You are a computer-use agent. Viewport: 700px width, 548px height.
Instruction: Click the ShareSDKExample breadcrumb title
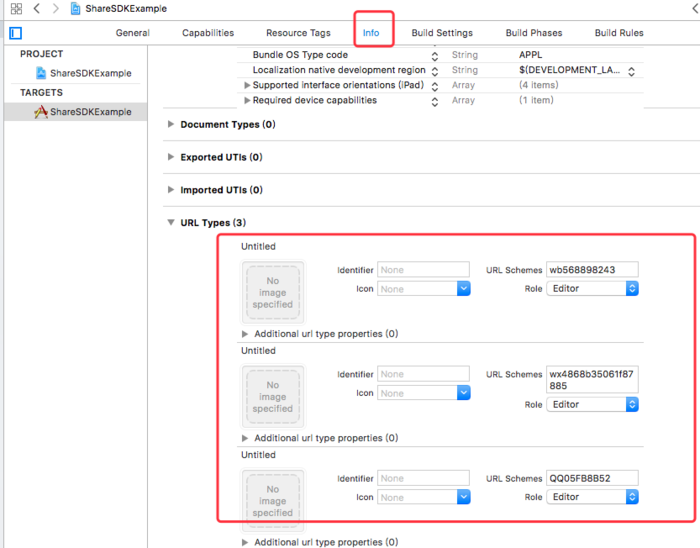click(x=126, y=8)
